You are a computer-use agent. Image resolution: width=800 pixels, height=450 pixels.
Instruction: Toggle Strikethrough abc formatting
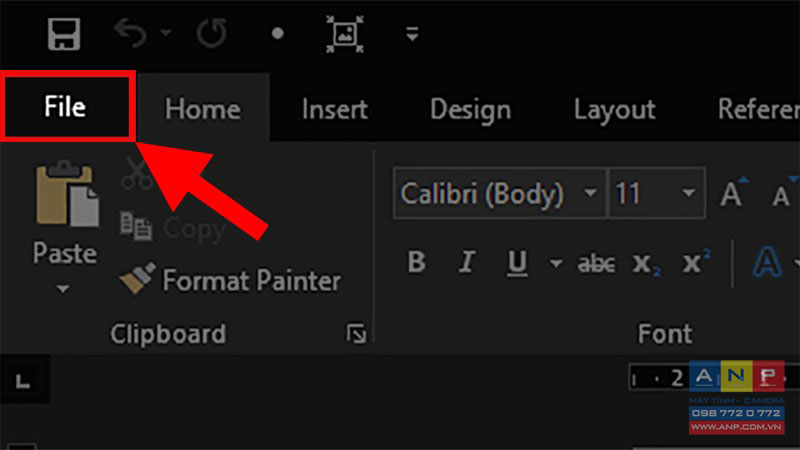(x=596, y=263)
